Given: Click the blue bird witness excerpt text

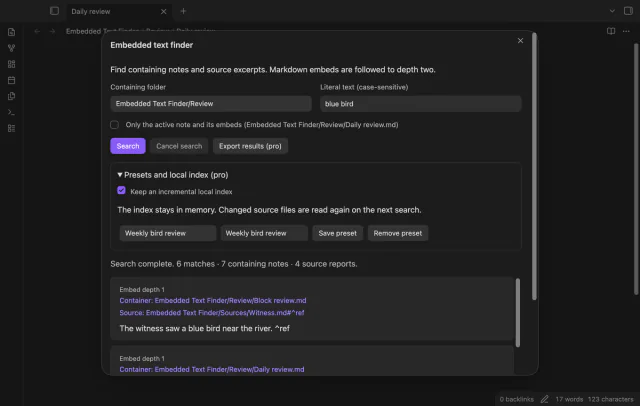Looking at the screenshot, I should pos(204,328).
